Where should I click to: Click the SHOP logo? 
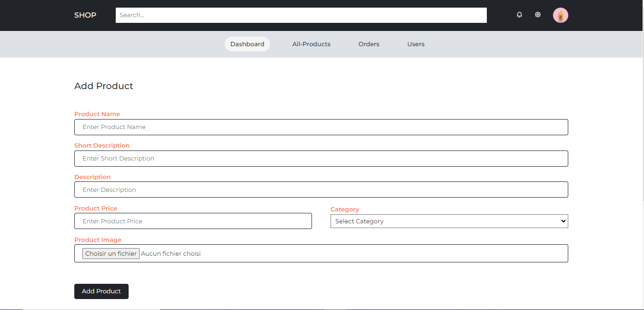point(85,15)
